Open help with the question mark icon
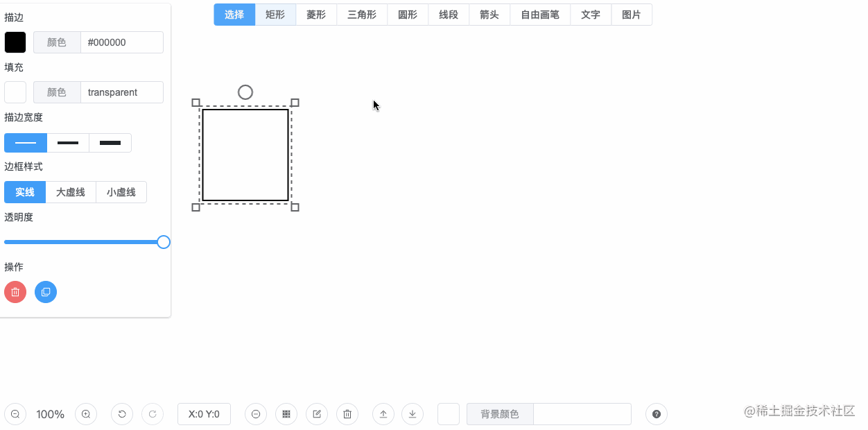The width and height of the screenshot is (868, 430). (x=657, y=414)
